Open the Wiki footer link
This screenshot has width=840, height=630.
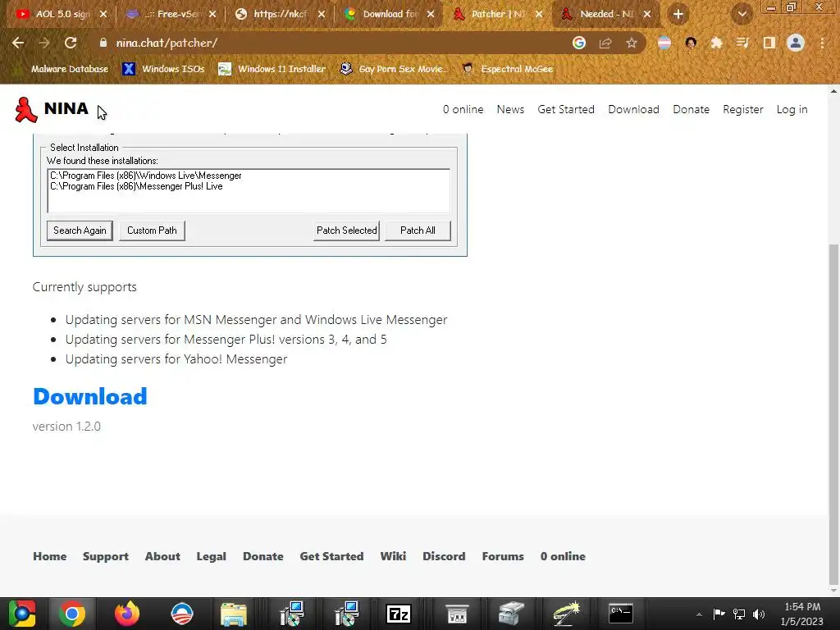pyautogui.click(x=393, y=556)
